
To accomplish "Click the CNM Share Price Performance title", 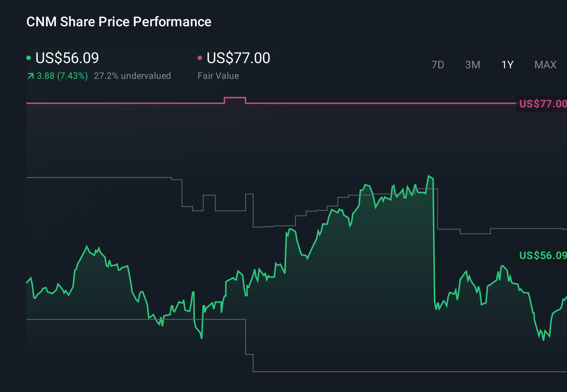I will (118, 22).
